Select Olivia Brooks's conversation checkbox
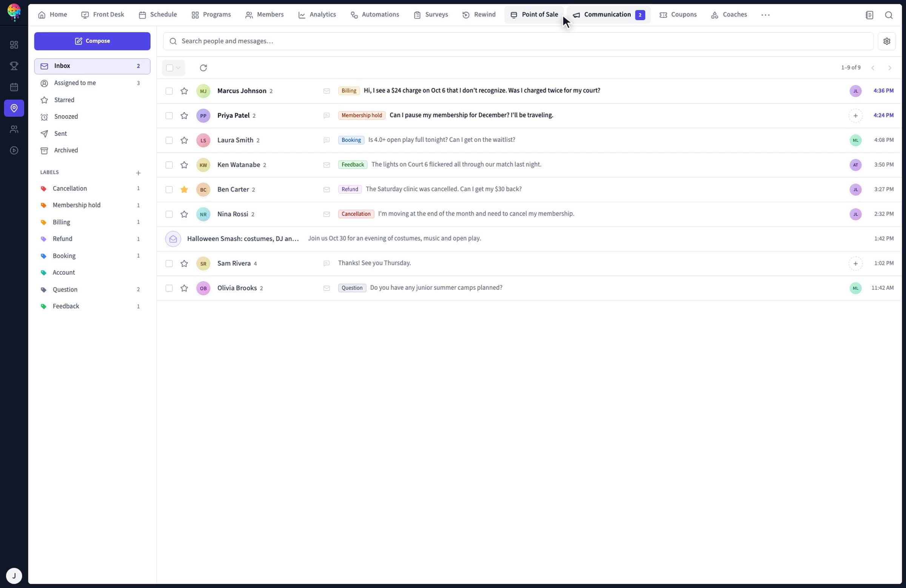 pos(169,288)
